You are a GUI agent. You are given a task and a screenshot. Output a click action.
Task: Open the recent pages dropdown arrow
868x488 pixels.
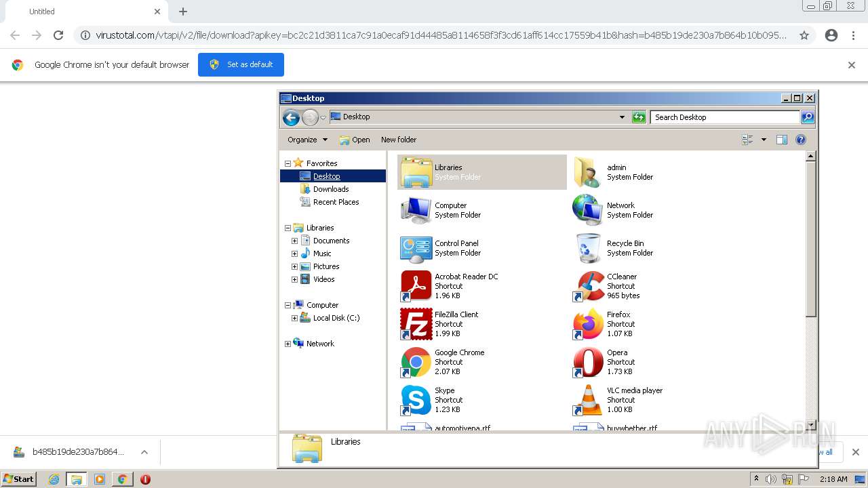[323, 117]
